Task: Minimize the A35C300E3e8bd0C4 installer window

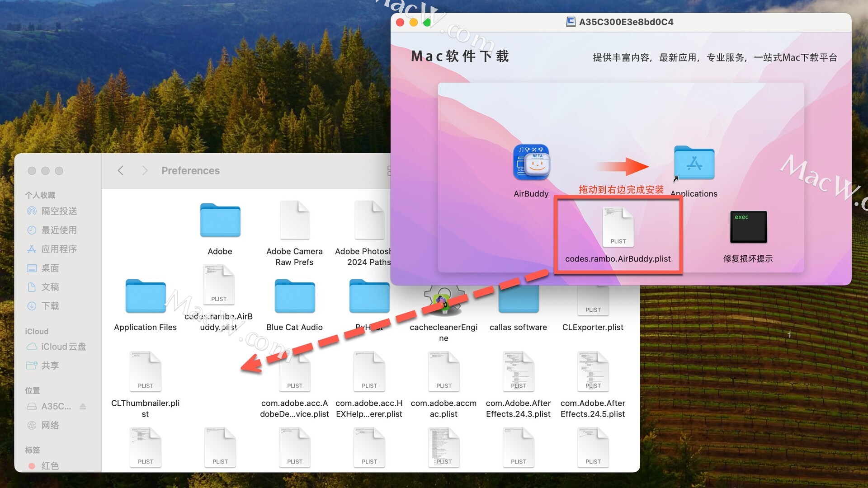Action: click(414, 22)
